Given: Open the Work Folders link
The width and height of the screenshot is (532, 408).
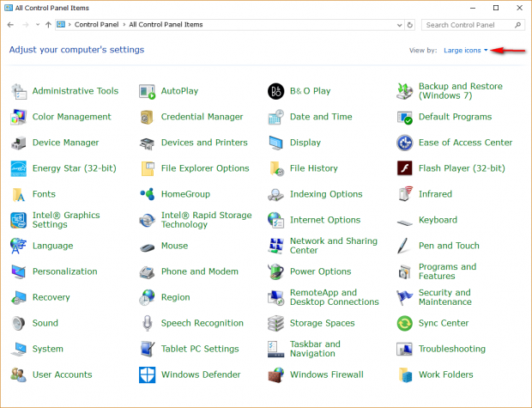Looking at the screenshot, I should tap(446, 375).
